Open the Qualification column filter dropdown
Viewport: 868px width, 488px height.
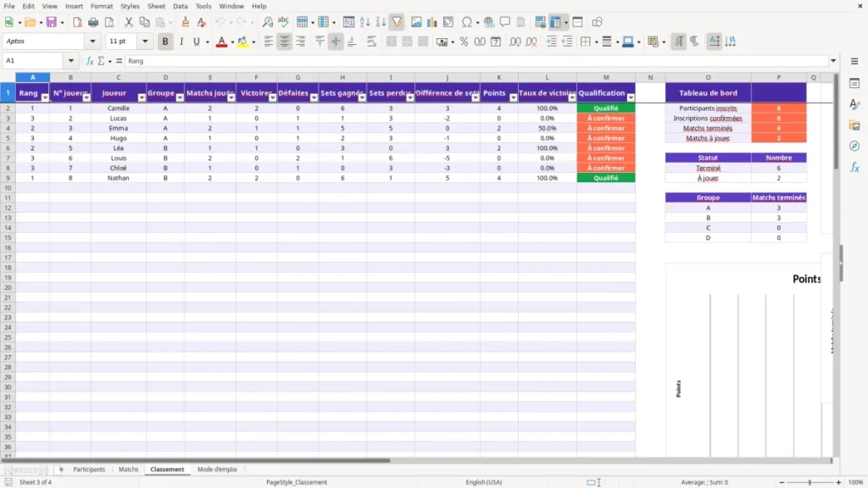[631, 97]
